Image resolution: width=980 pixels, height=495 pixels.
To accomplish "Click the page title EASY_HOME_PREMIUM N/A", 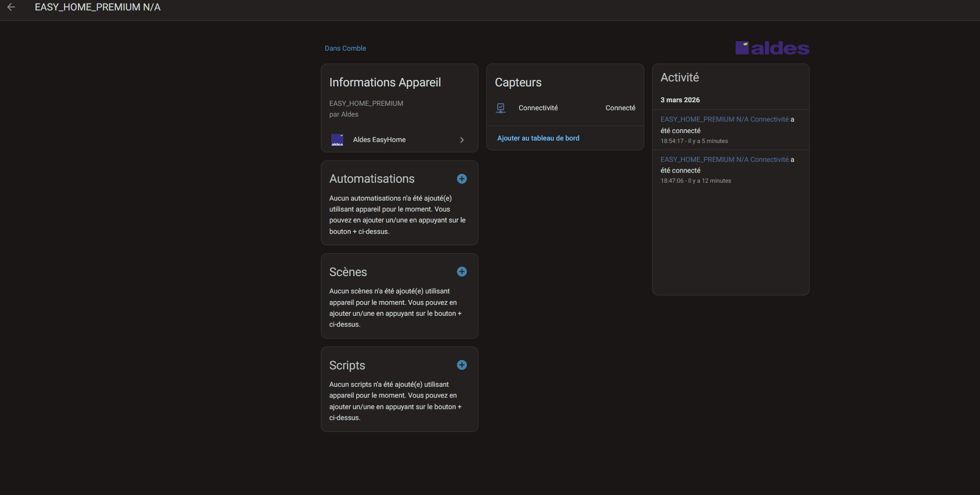I will point(97,7).
